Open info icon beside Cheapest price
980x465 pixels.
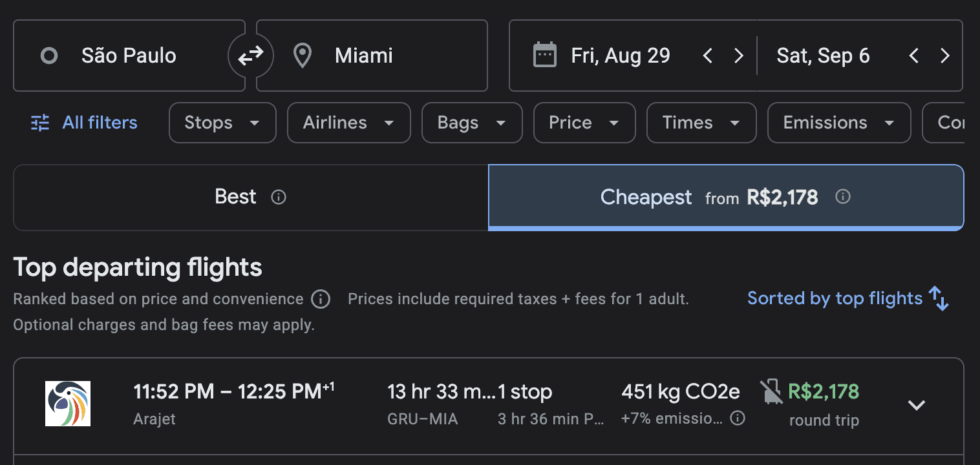pos(843,196)
